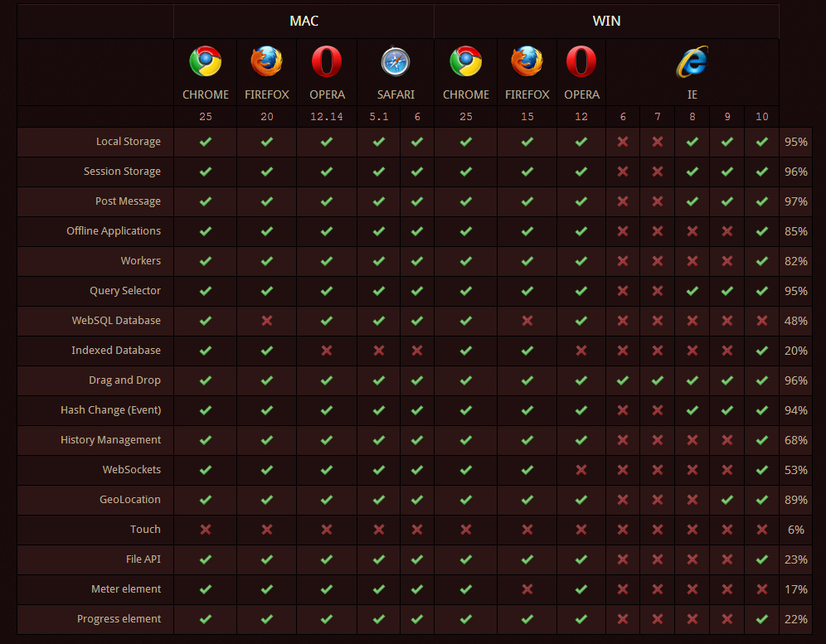This screenshot has height=644, width=826.
Task: Select the WIN column group header
Action: point(606,21)
